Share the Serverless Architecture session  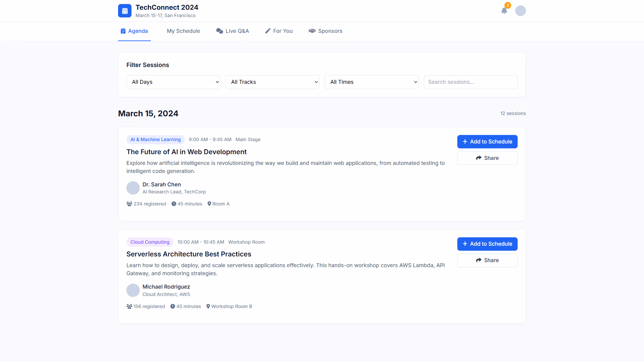pos(487,260)
